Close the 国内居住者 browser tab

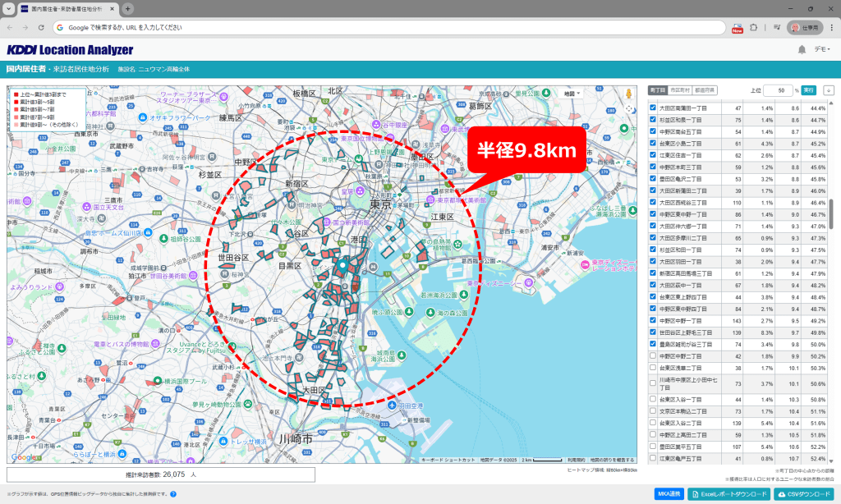(113, 9)
